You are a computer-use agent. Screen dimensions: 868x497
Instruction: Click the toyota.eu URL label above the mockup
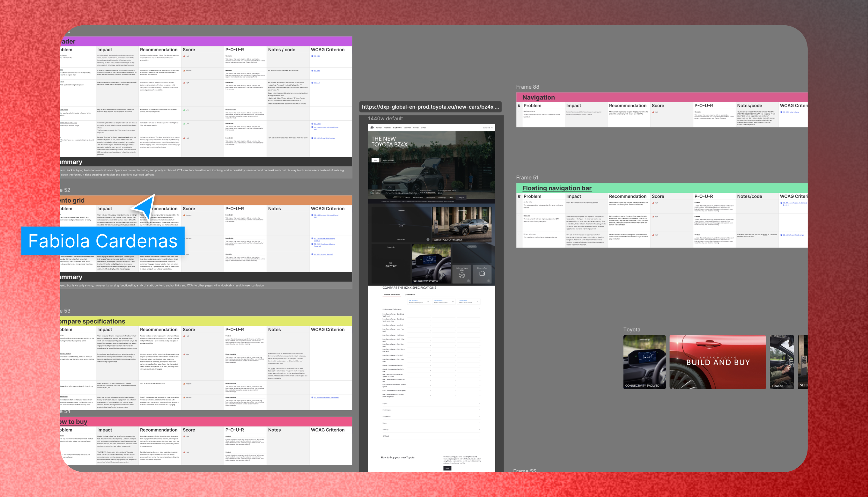(430, 107)
